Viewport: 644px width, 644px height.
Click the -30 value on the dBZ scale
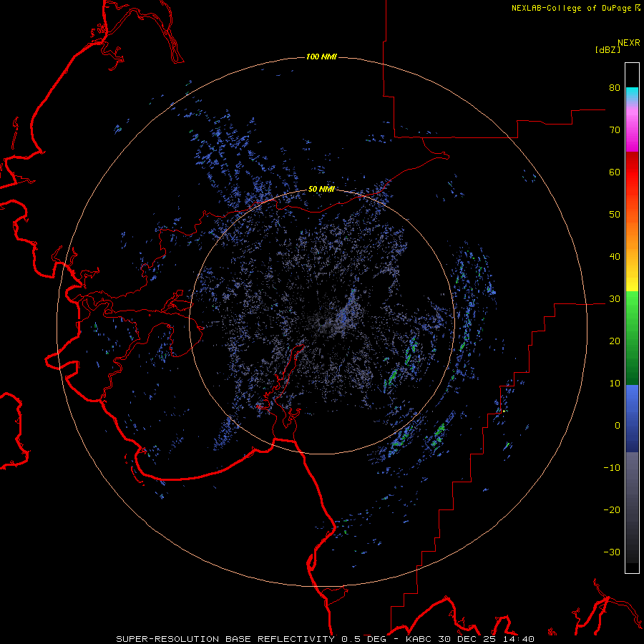click(612, 552)
